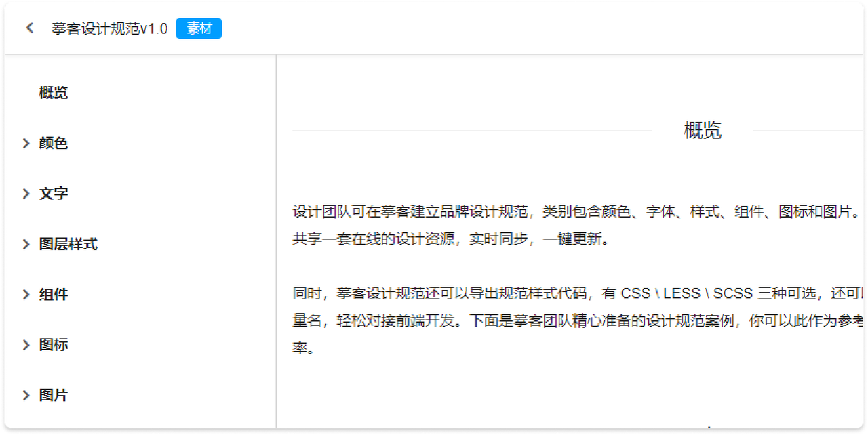Viewport: 868px width, 435px height.
Task: Go to the 图层样式 category
Action: [68, 244]
